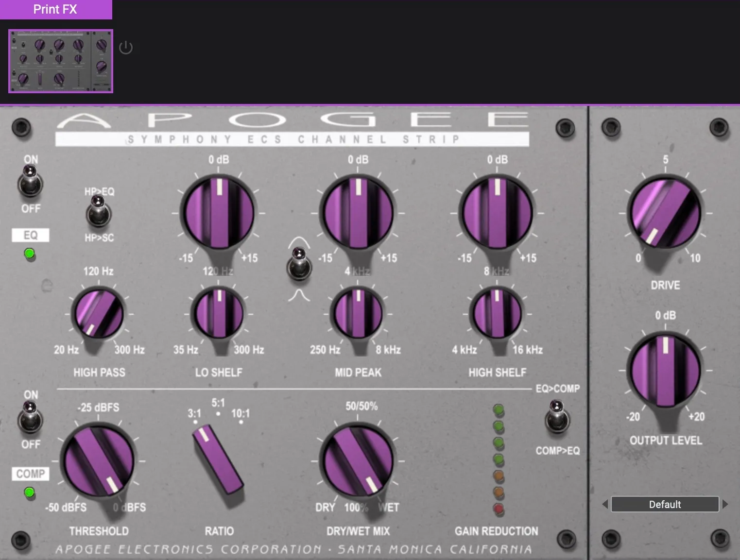
Task: Toggle the plugin power button
Action: tap(126, 48)
